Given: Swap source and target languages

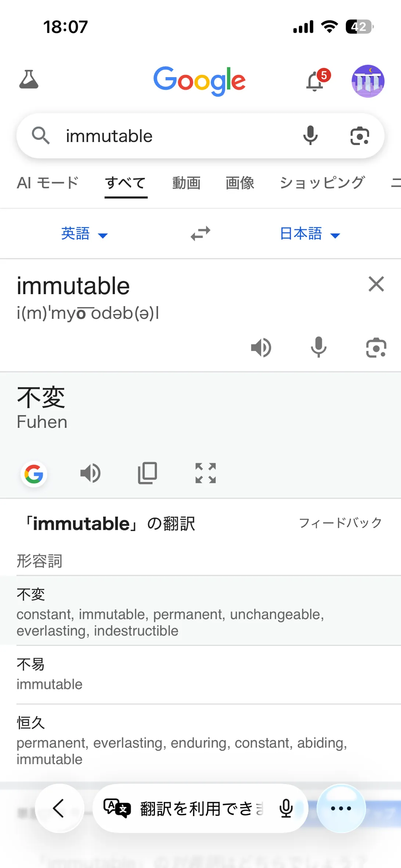Looking at the screenshot, I should (x=201, y=233).
